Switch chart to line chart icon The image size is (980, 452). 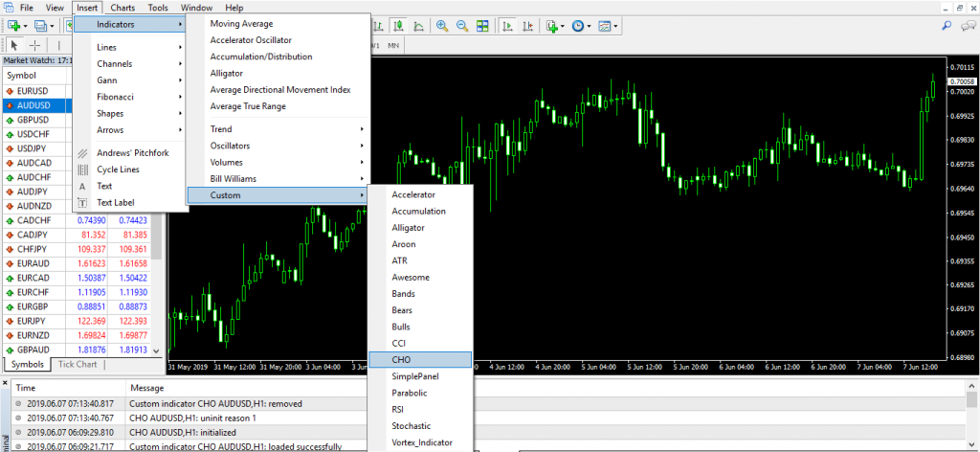click(x=419, y=26)
